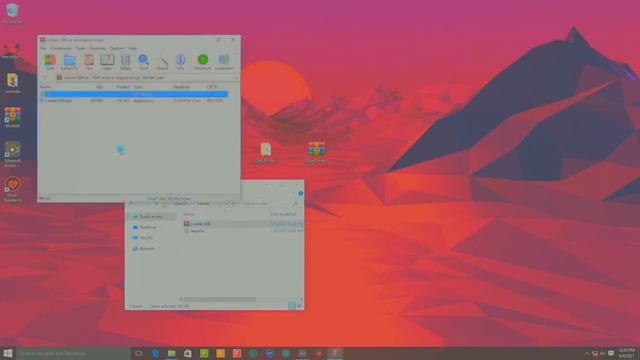Click the Extract To toolbar icon in WinRAR
Image resolution: width=640 pixels, height=360 pixels.
tap(69, 62)
